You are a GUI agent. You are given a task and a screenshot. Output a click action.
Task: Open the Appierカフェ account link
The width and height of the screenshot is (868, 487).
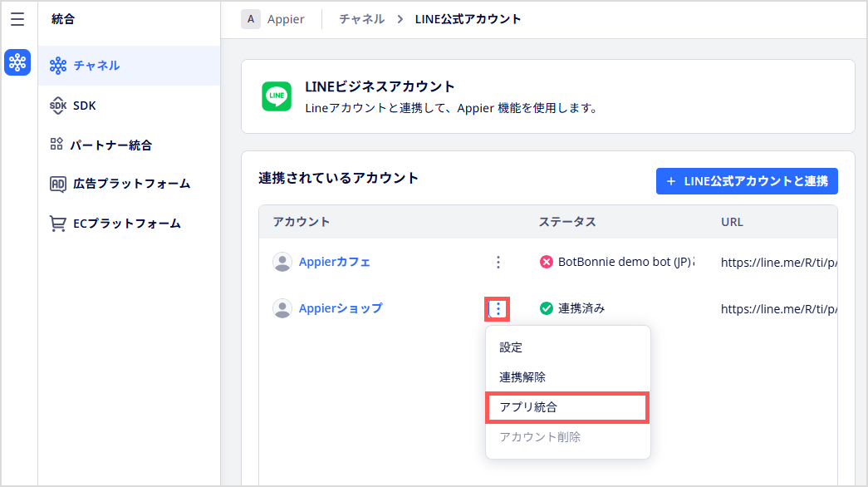(x=335, y=262)
